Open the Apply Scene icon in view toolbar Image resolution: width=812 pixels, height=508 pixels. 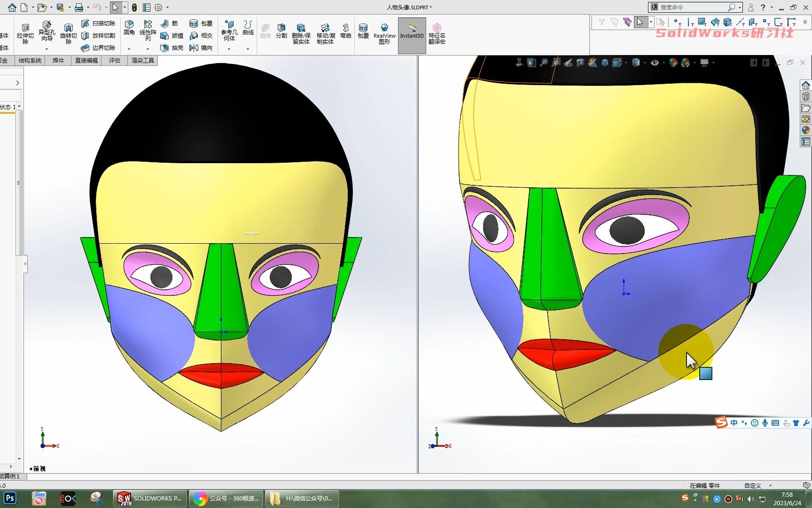pyautogui.click(x=685, y=63)
